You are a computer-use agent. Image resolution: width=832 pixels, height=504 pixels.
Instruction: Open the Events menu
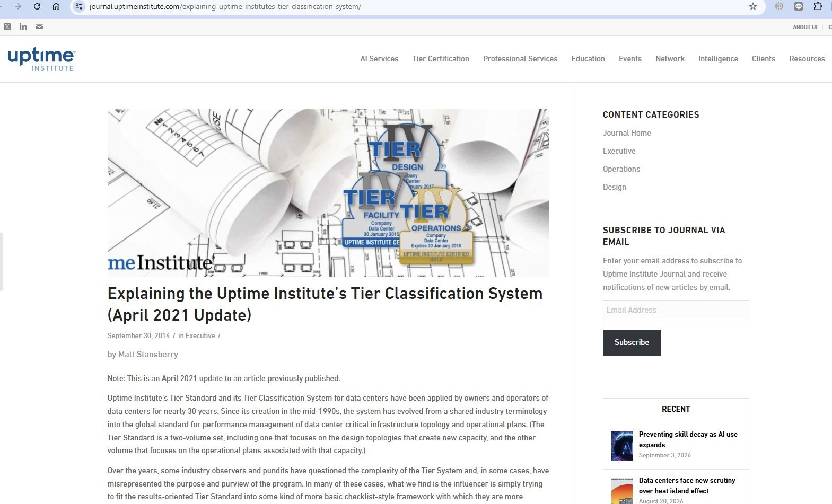pos(630,59)
